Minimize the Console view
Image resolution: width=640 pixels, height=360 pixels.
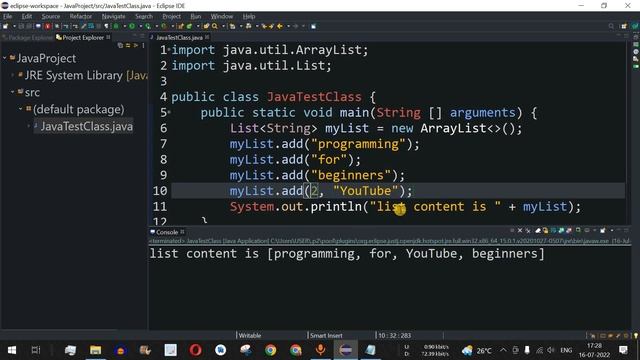tap(618, 231)
